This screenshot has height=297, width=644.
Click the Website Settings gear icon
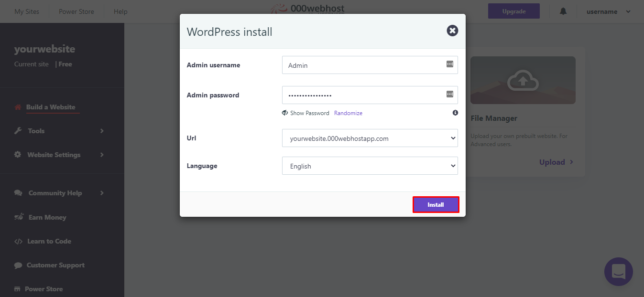pos(18,154)
